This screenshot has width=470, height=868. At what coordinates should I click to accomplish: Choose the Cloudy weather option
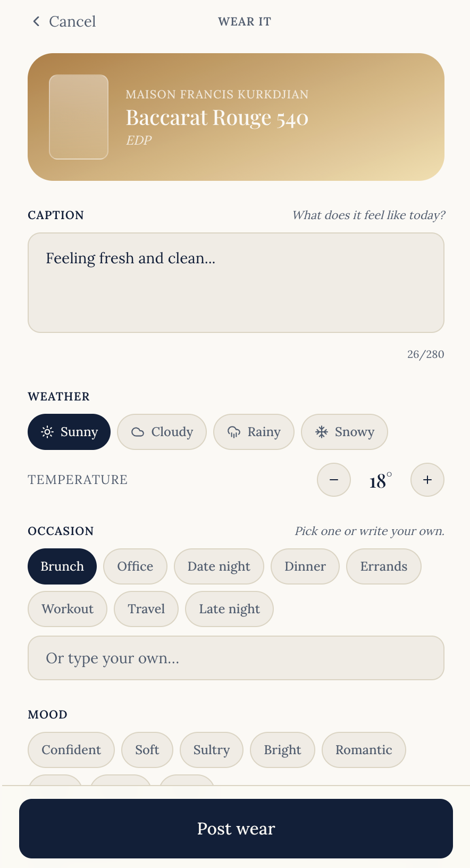coord(162,432)
